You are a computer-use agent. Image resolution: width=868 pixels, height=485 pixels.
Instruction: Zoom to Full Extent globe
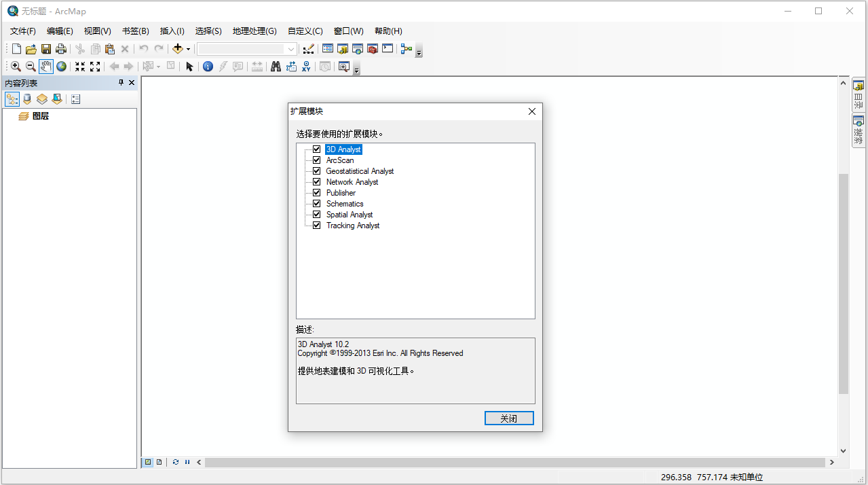pyautogui.click(x=62, y=67)
